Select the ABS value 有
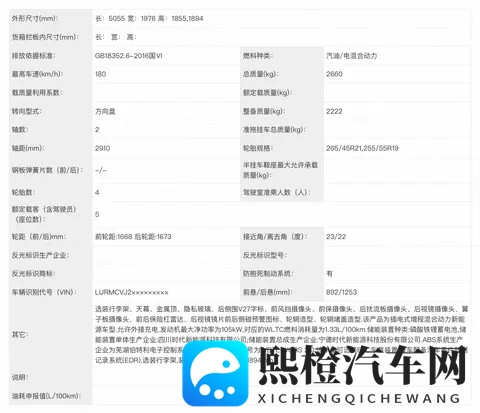480x413 pixels. pyautogui.click(x=329, y=274)
